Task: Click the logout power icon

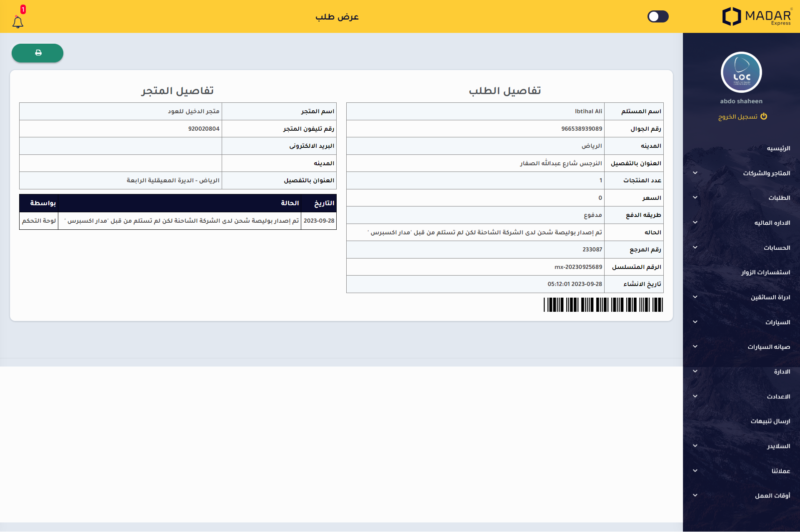Action: pos(764,116)
